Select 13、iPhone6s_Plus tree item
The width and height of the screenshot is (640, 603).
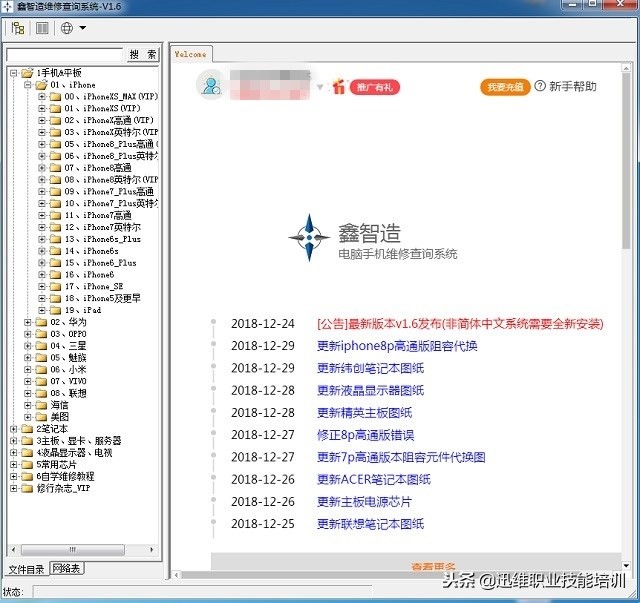pyautogui.click(x=102, y=239)
